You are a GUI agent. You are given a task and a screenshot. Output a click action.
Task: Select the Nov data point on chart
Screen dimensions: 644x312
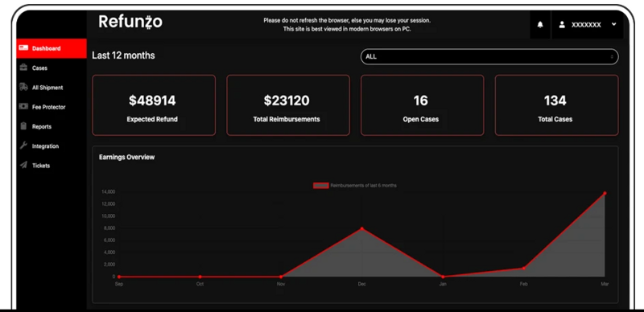(281, 277)
